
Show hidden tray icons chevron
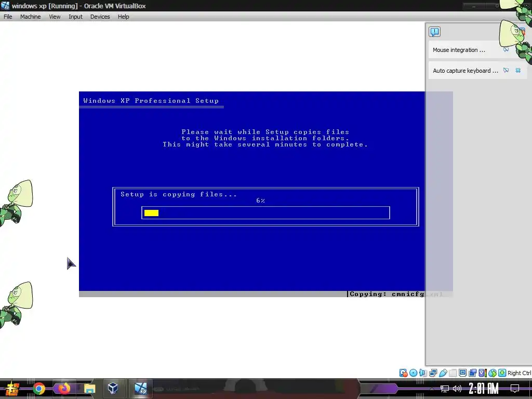click(x=432, y=389)
